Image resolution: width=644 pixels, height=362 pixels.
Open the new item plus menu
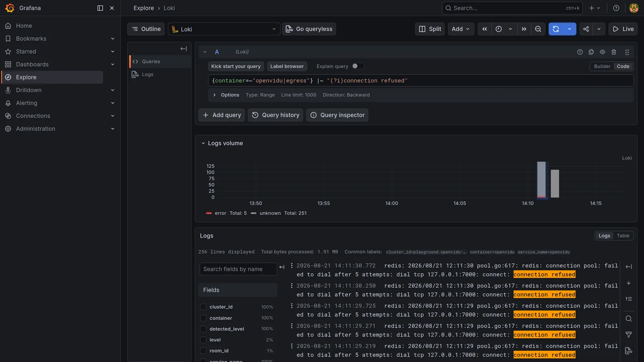click(x=594, y=8)
